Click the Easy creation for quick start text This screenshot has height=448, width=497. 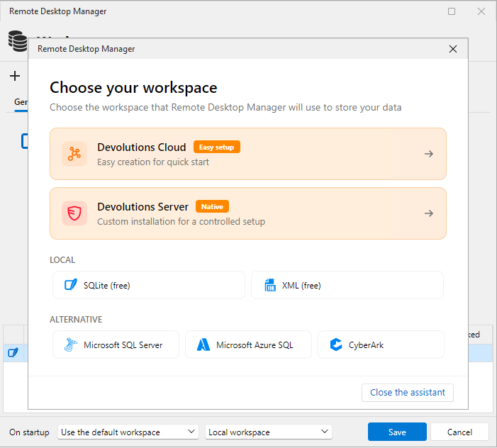click(153, 162)
